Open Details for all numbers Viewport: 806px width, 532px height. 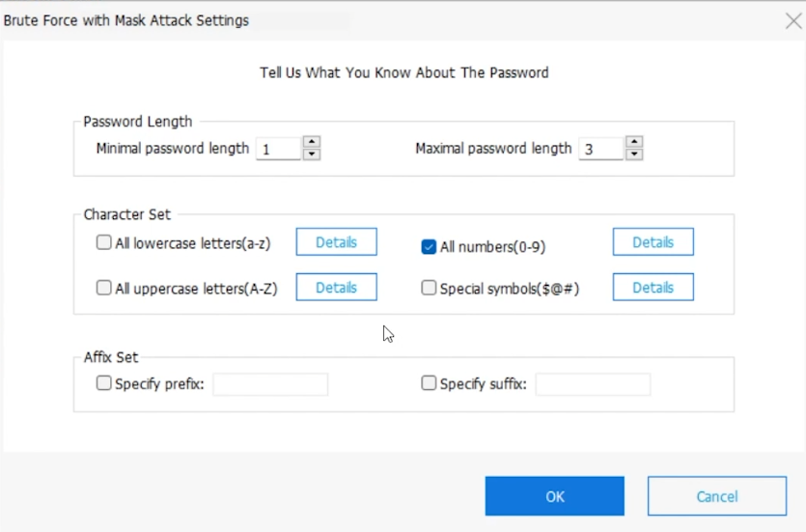[653, 242]
